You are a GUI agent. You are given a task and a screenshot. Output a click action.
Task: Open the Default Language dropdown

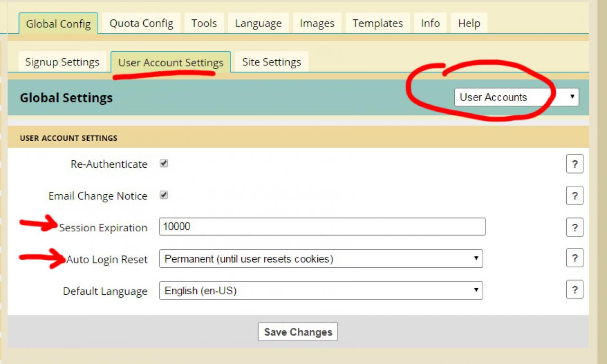coord(321,291)
